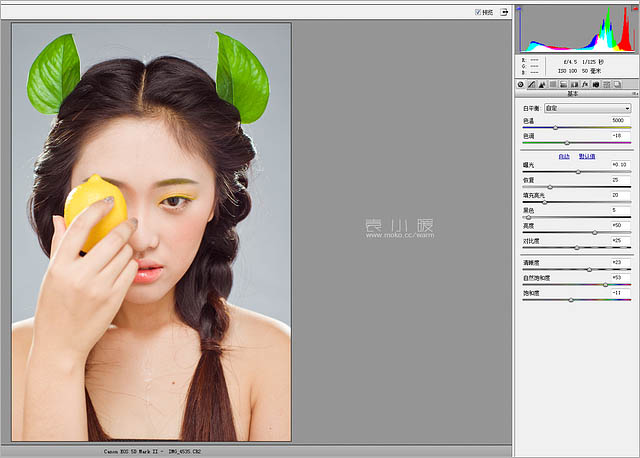Switch to the Snapshots tab

(618, 84)
